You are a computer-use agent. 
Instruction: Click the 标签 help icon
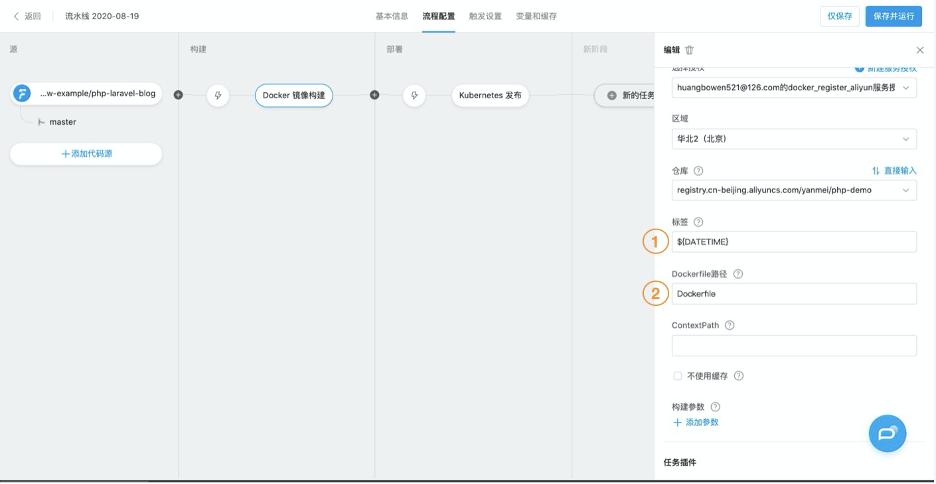click(x=698, y=222)
